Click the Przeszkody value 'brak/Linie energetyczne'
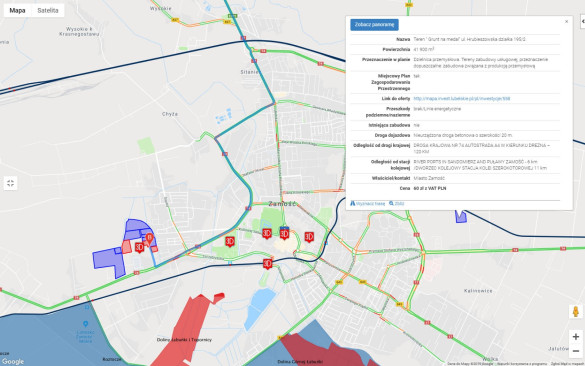This screenshot has height=366, width=585. pos(437,109)
